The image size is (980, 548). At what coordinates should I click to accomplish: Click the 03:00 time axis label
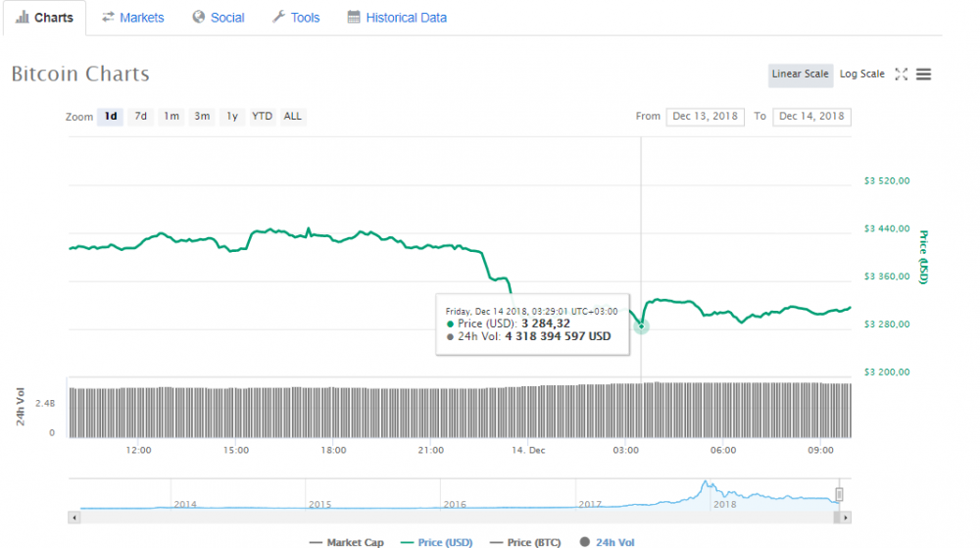[625, 450]
